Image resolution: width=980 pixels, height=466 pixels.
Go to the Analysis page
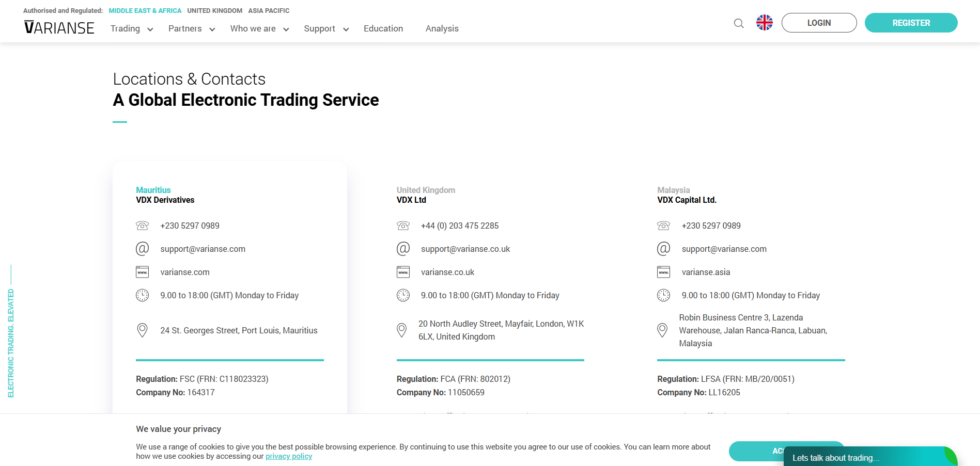tap(442, 28)
